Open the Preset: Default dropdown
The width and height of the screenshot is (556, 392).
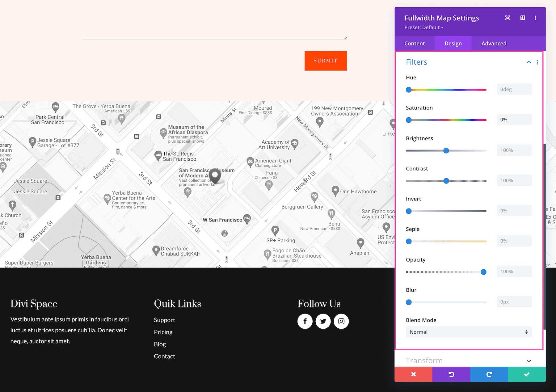click(424, 27)
